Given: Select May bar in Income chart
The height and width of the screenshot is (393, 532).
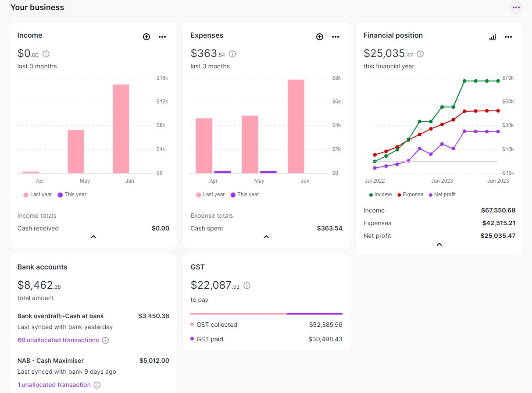Looking at the screenshot, I should click(76, 152).
